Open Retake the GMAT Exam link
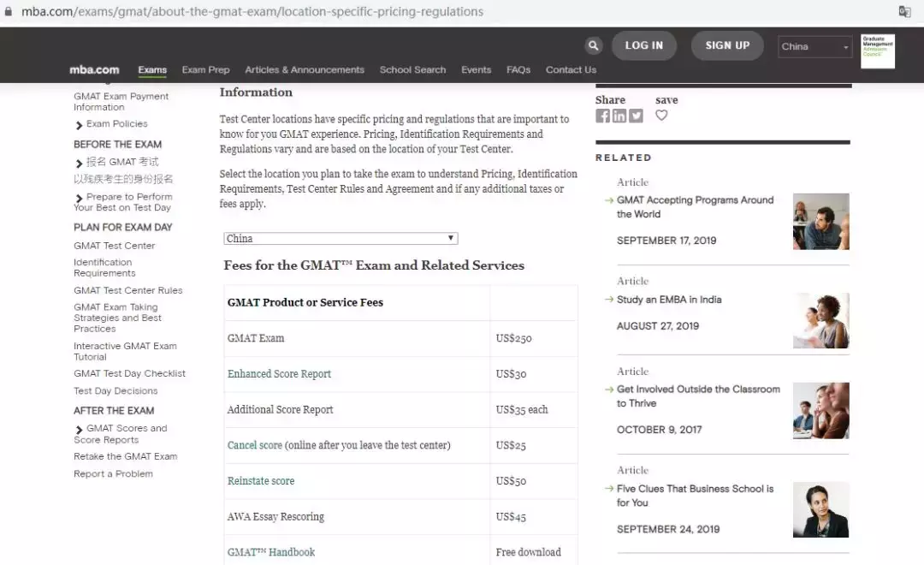 (126, 456)
